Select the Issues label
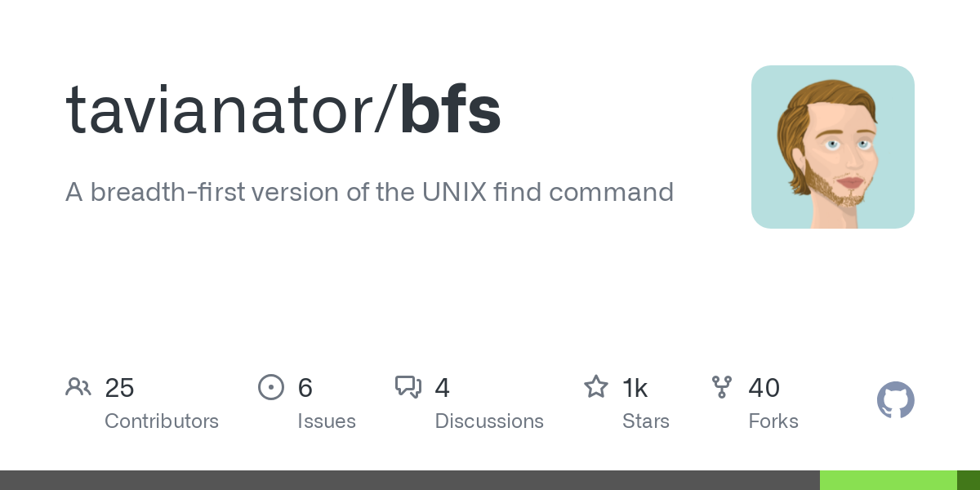Image resolution: width=980 pixels, height=490 pixels. point(327,421)
